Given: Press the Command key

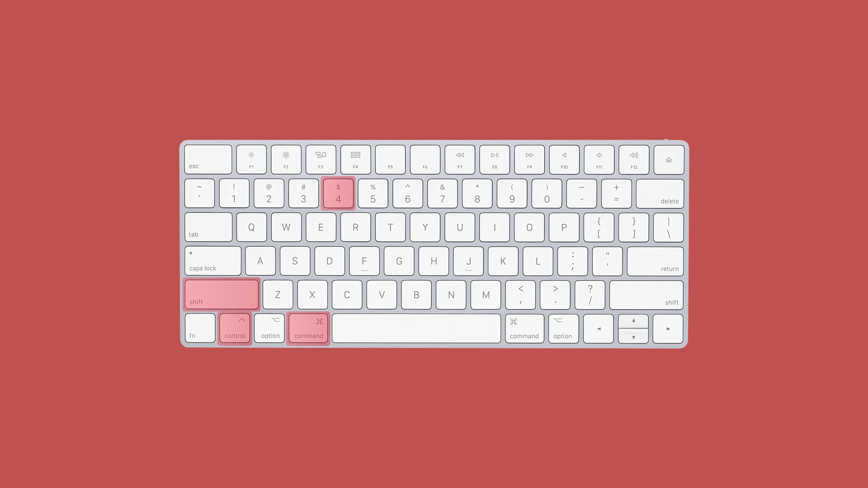Looking at the screenshot, I should click(308, 328).
